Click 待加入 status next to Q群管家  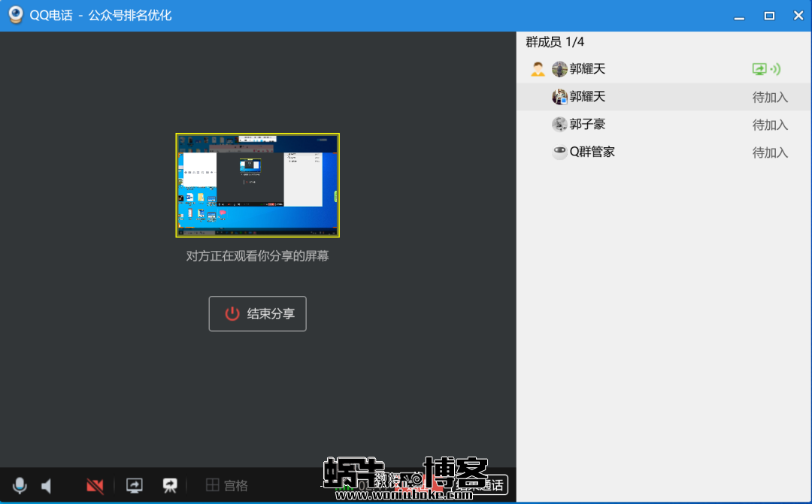coord(770,152)
